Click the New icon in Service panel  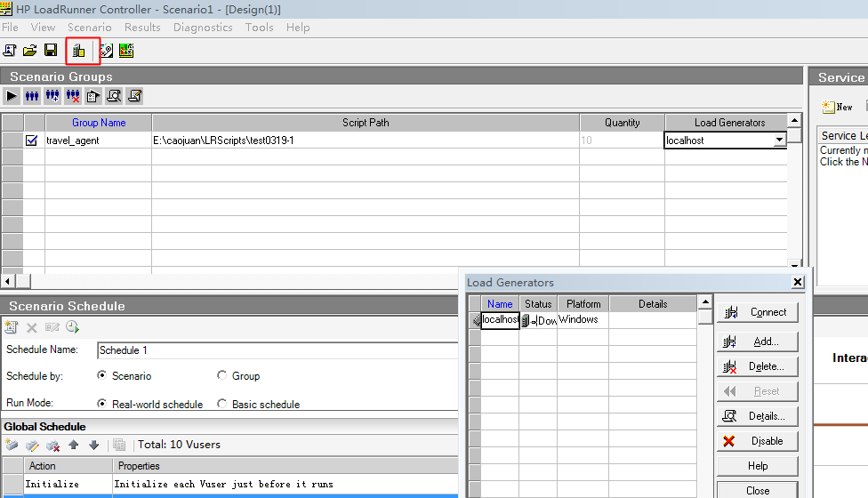click(x=837, y=107)
